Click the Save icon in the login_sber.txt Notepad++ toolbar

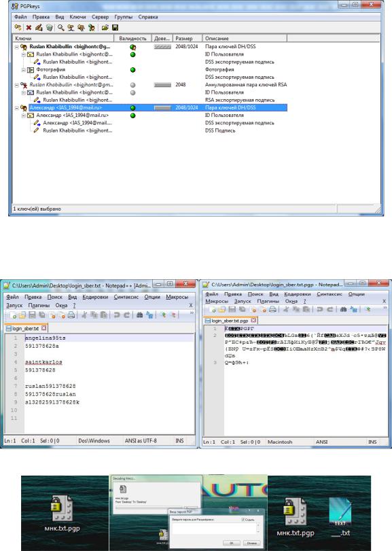click(32, 315)
